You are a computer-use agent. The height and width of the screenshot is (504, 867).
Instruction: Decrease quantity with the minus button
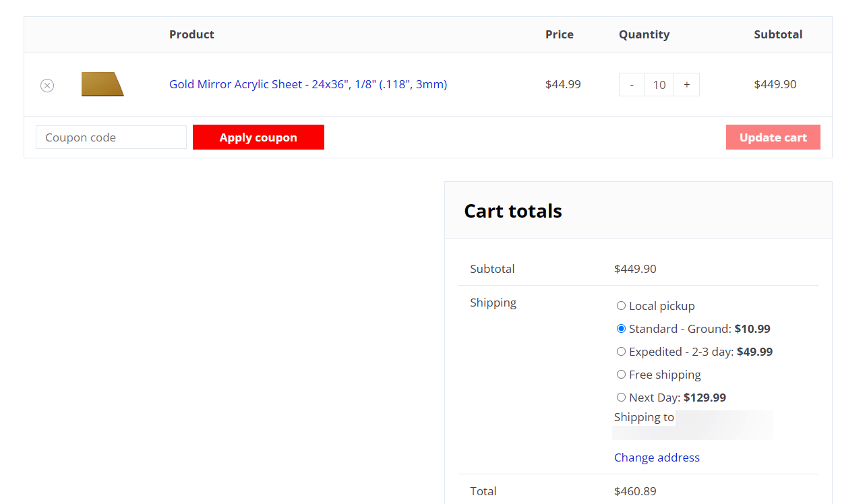(x=632, y=85)
